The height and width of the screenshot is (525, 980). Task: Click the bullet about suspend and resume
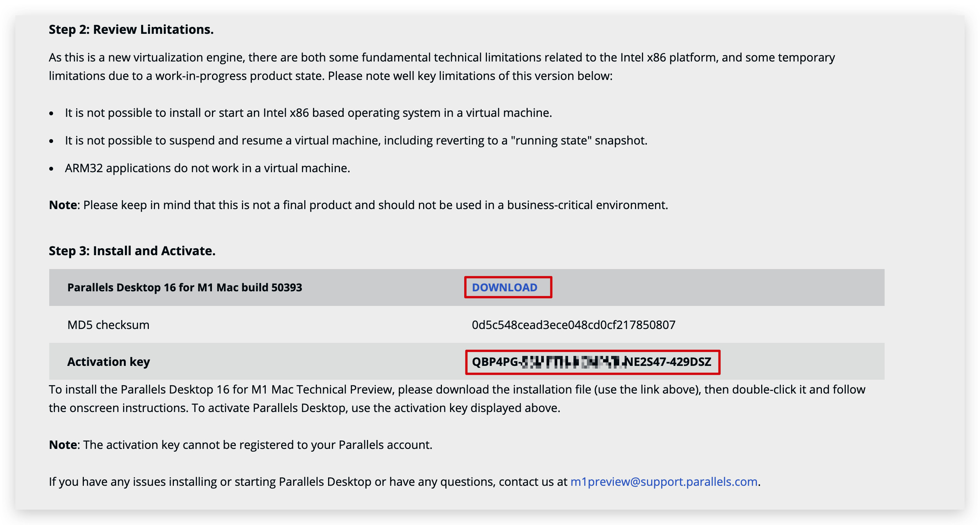click(x=356, y=141)
